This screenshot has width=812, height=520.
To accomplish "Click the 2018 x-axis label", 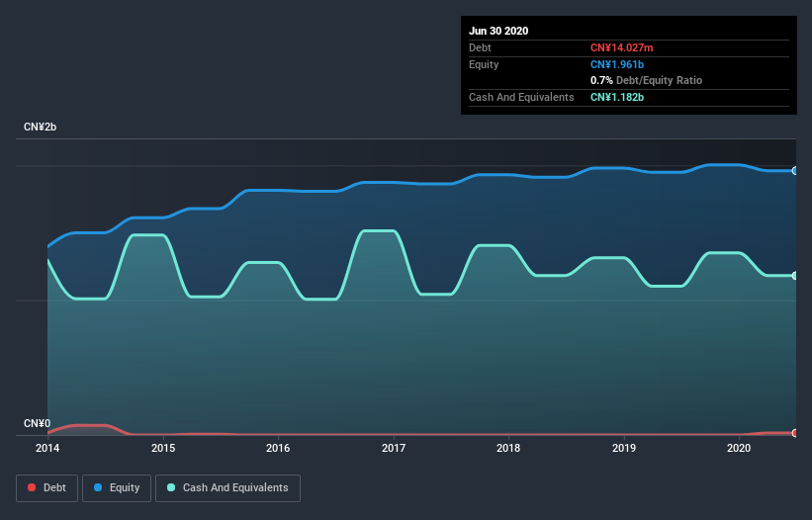I will pyautogui.click(x=508, y=448).
